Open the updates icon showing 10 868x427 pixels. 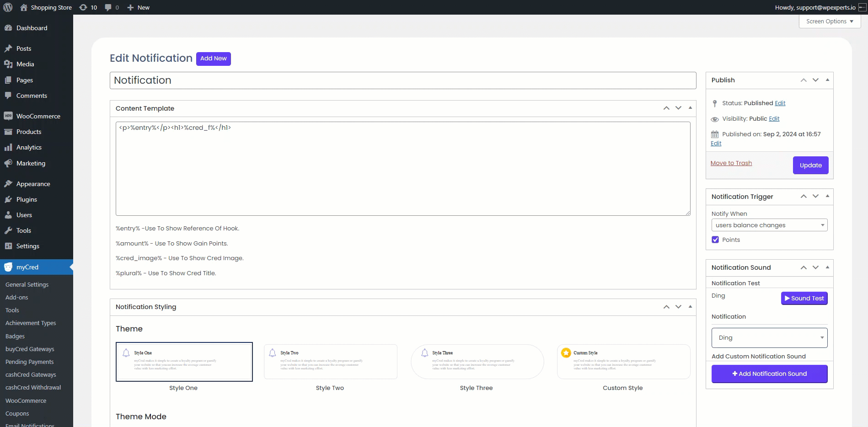(x=83, y=7)
